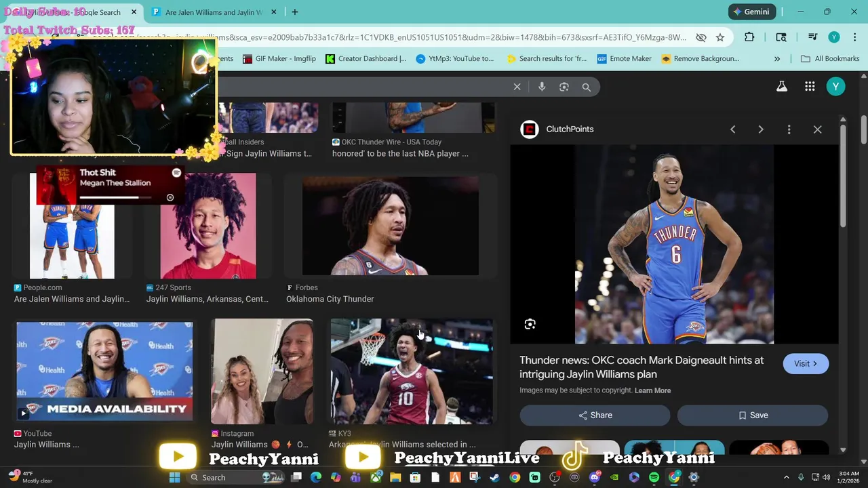868x488 pixels.
Task: Click the Lens search icon on preview image
Action: tap(530, 324)
